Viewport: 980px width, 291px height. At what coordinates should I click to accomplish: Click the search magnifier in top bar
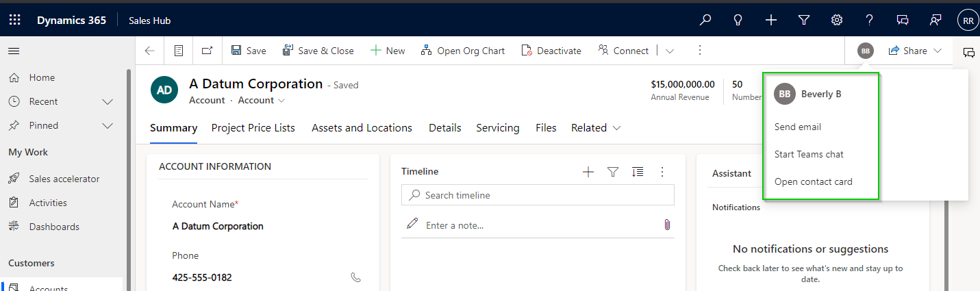pyautogui.click(x=705, y=20)
